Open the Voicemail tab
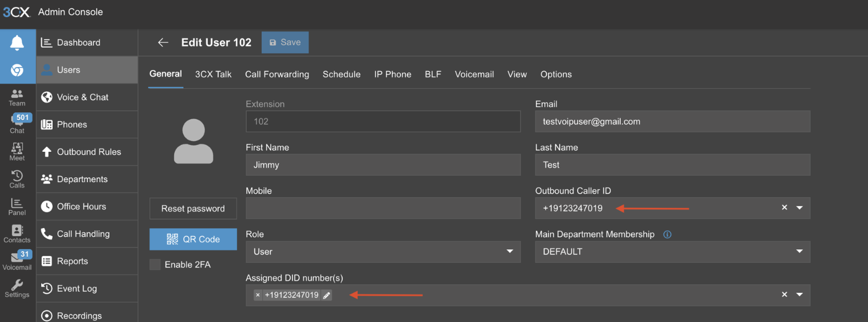The height and width of the screenshot is (322, 868). pyautogui.click(x=474, y=74)
